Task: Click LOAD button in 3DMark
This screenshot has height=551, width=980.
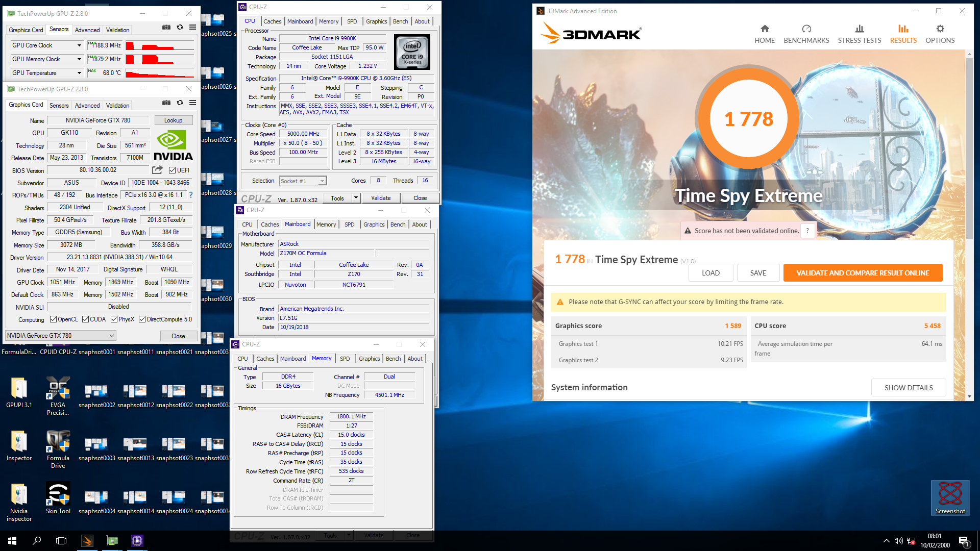Action: point(710,273)
